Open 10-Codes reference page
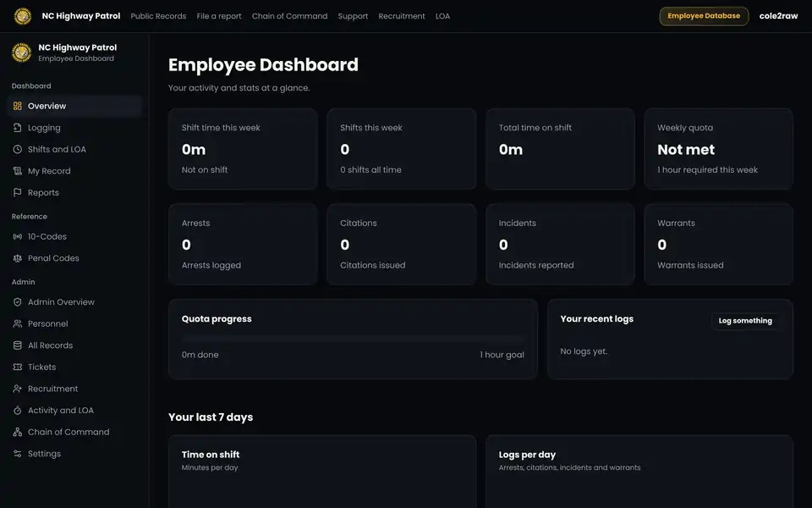The image size is (812, 508). coord(75,236)
